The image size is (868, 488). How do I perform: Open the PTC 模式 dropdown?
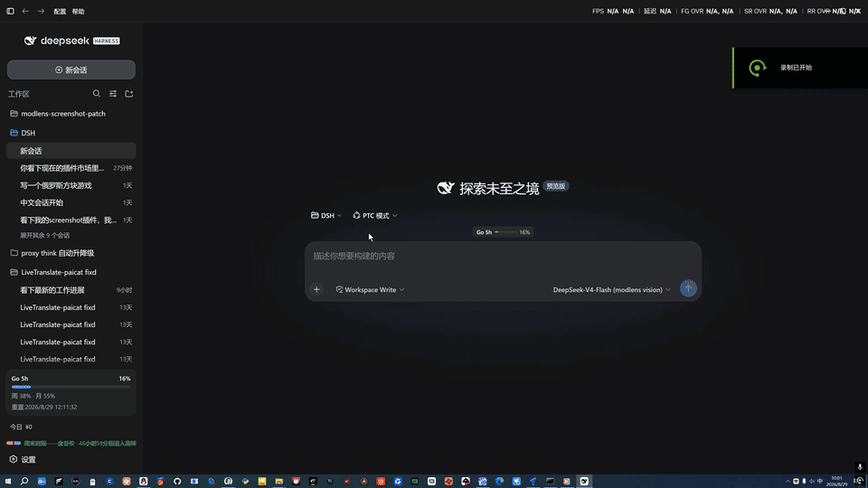(374, 215)
